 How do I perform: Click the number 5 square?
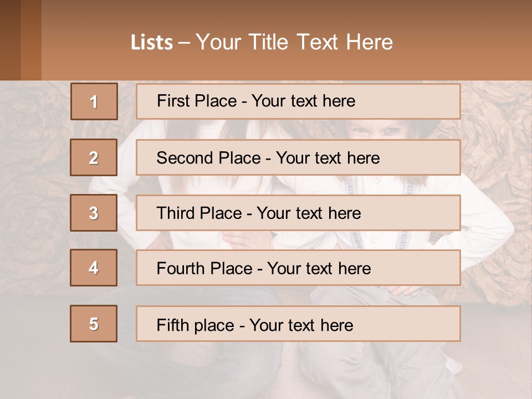(94, 324)
